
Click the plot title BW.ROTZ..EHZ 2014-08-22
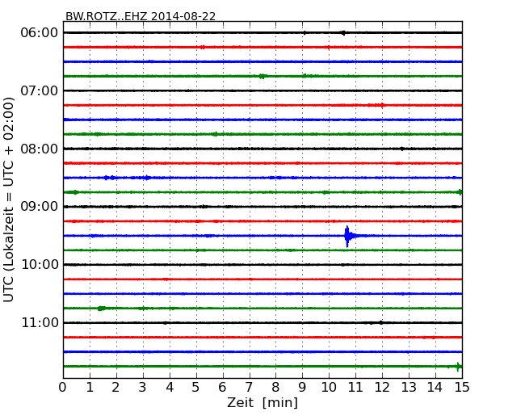pyautogui.click(x=141, y=16)
